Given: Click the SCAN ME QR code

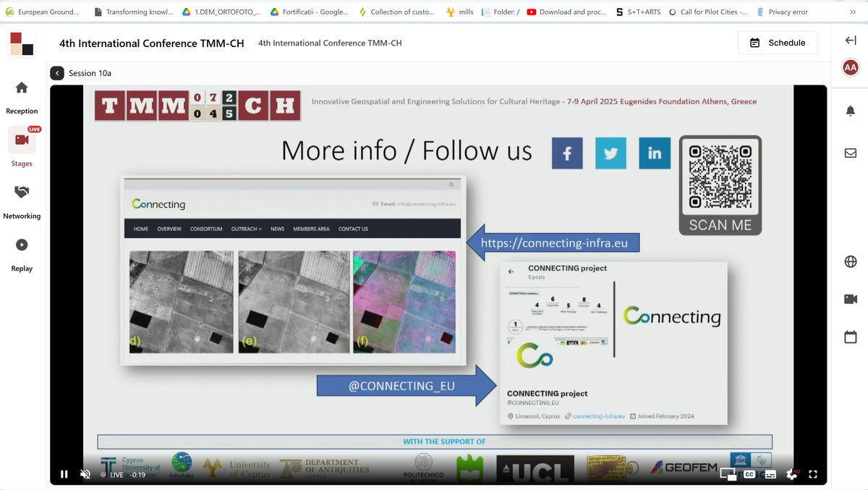Looking at the screenshot, I should (720, 185).
